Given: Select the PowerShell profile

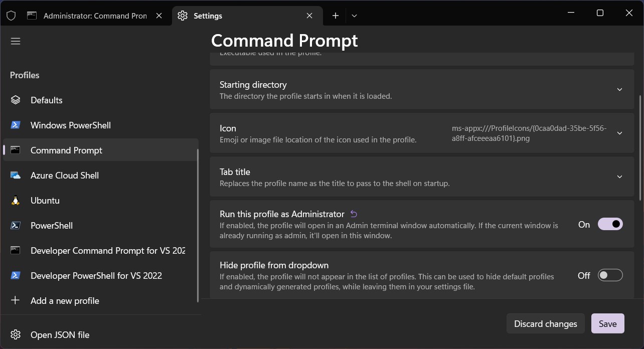Looking at the screenshot, I should click(100, 226).
